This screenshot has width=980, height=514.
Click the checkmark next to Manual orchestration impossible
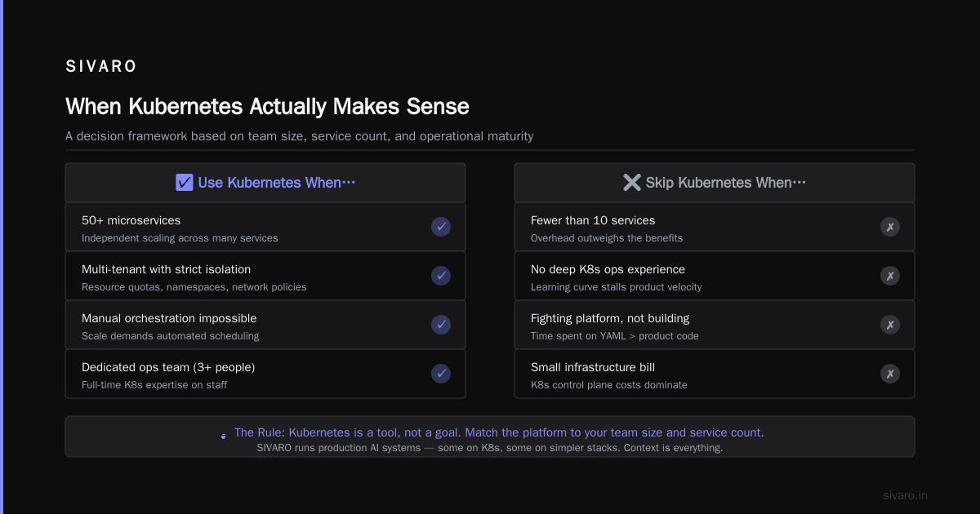tap(441, 325)
